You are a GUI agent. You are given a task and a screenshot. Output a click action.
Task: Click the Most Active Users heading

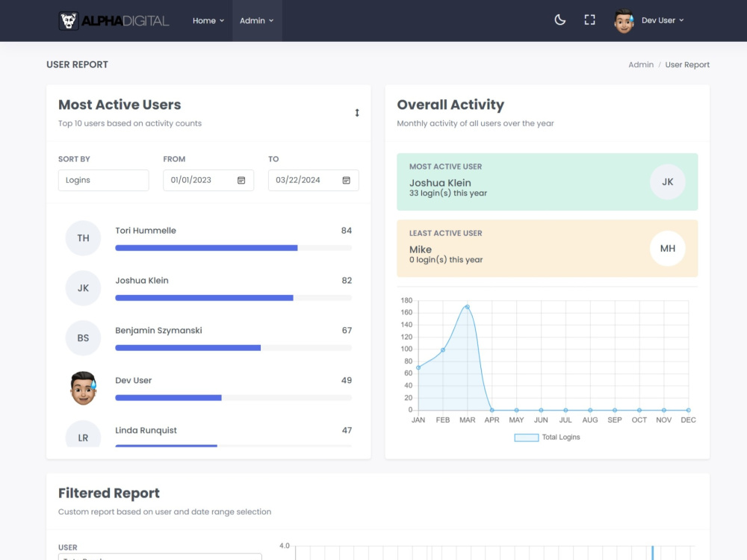click(120, 105)
